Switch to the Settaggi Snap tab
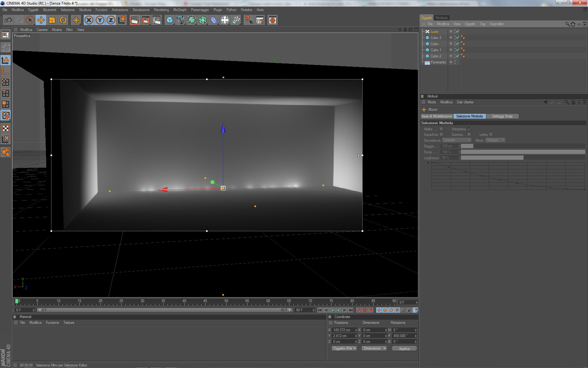The width and height of the screenshot is (588, 368). pos(502,116)
